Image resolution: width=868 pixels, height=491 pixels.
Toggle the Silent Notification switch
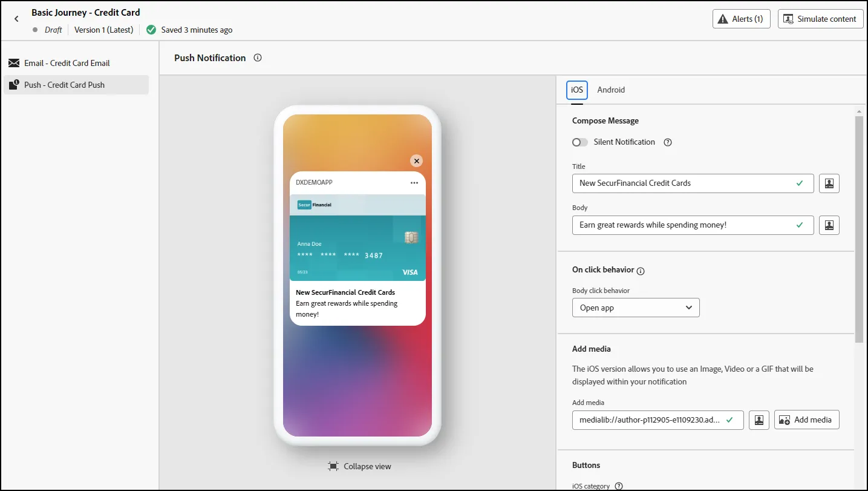pyautogui.click(x=580, y=142)
